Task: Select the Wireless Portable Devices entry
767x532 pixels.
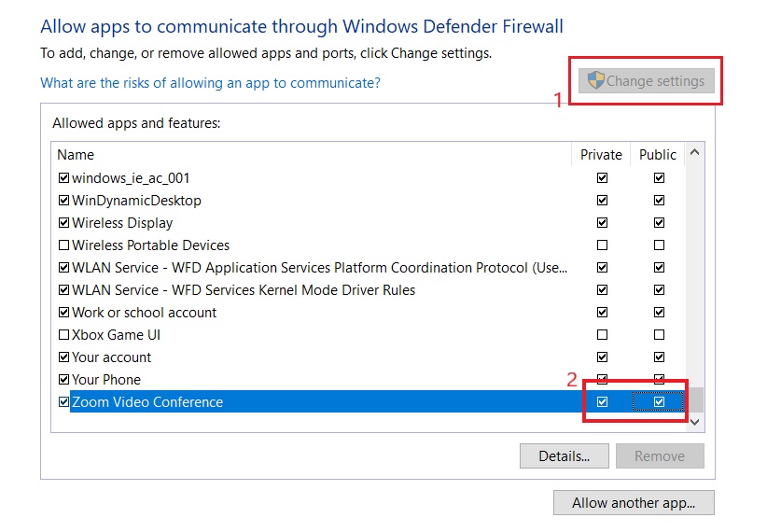Action: 150,245
